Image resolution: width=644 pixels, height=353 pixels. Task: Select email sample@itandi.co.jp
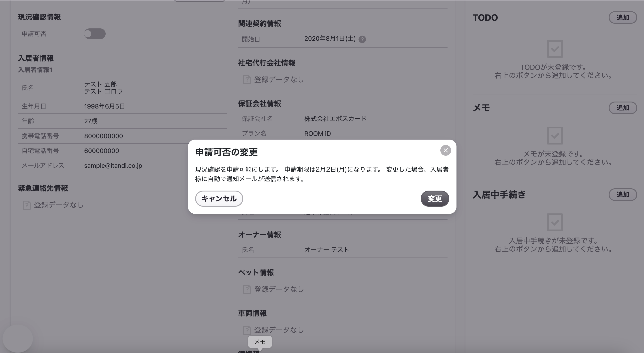tap(113, 166)
